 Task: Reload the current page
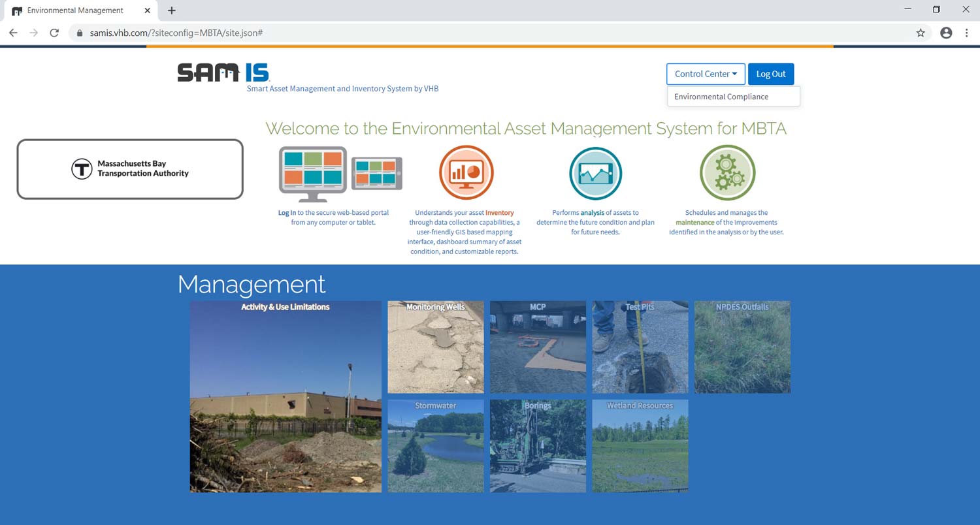pyautogui.click(x=55, y=33)
